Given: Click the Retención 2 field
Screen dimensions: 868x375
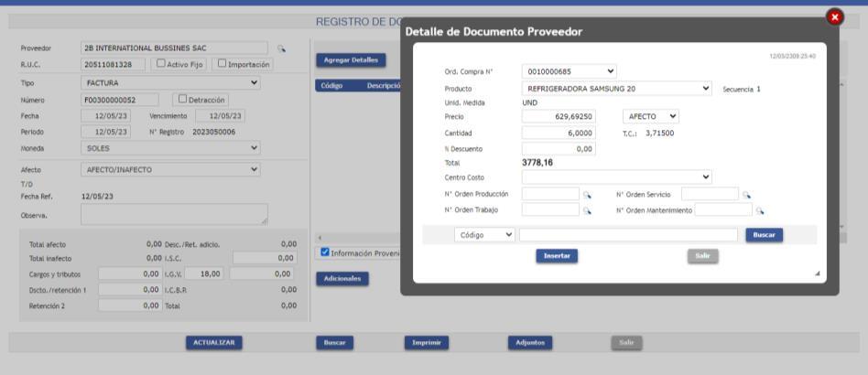Looking at the screenshot, I should point(131,305).
